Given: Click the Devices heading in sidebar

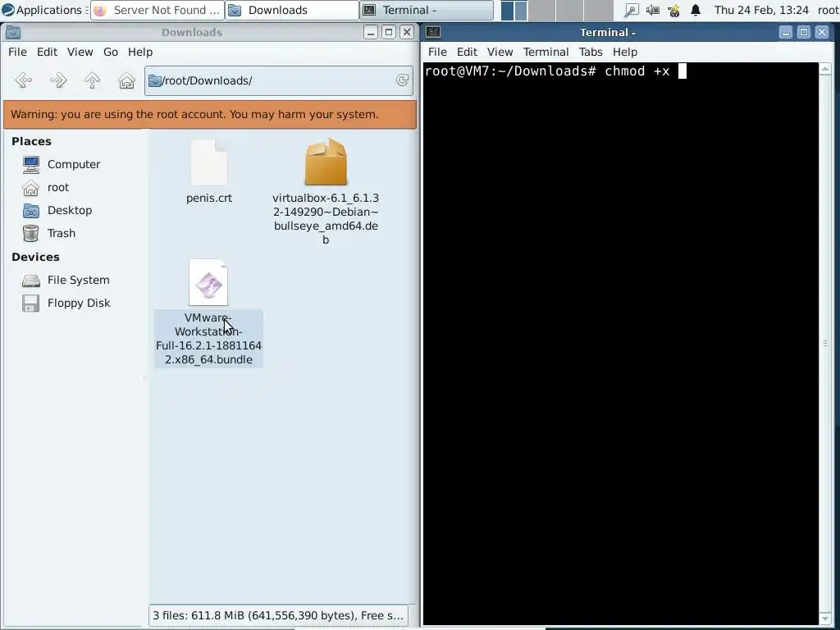Looking at the screenshot, I should (35, 257).
